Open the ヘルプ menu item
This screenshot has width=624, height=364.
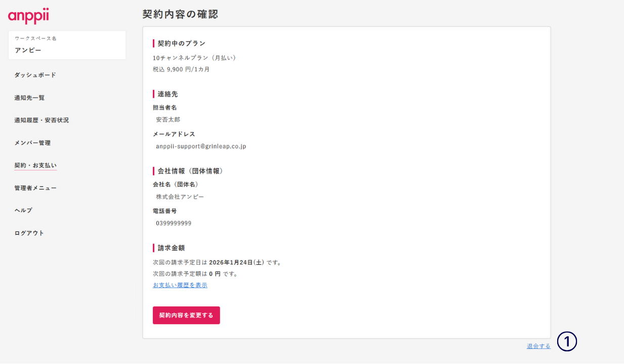(x=23, y=210)
